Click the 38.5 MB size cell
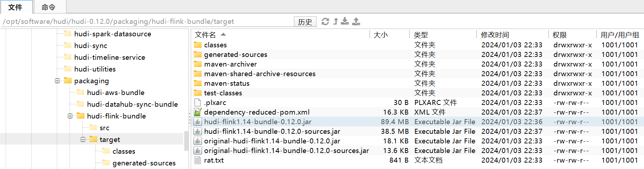The height and width of the screenshot is (169, 644). click(395, 131)
